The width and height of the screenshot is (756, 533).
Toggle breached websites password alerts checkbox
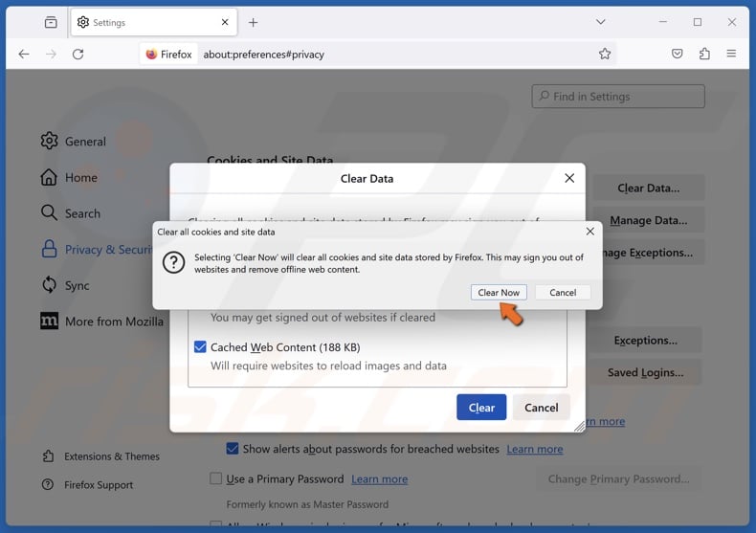click(233, 449)
